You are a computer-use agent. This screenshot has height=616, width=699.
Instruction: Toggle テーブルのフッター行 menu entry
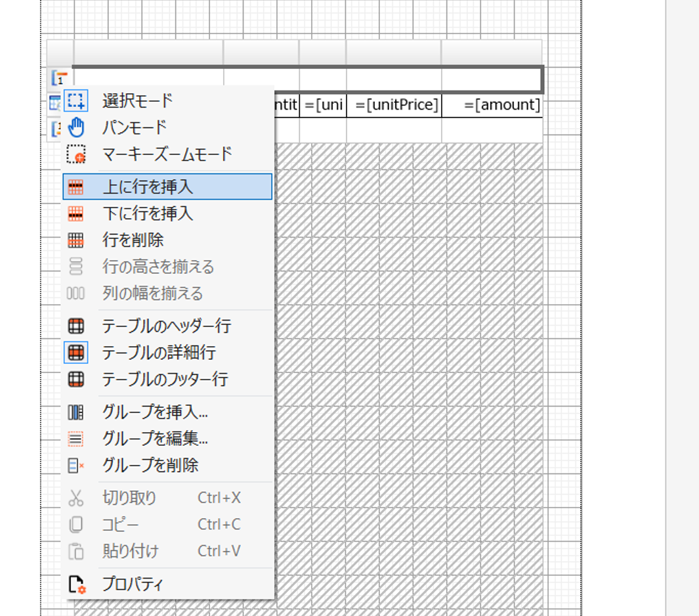tap(167, 379)
